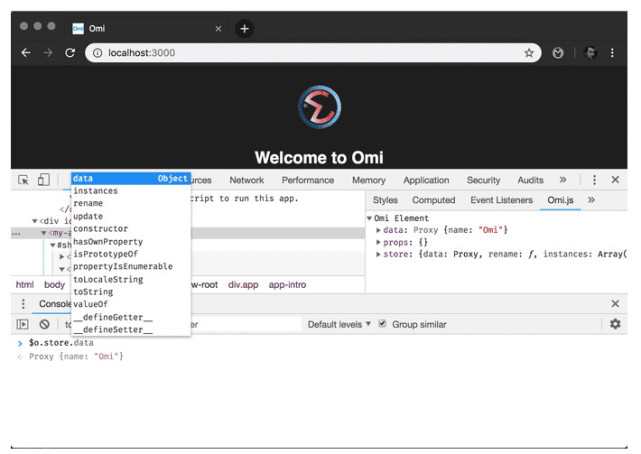Choose __defineSetter__ suggestion
Screen dimensions: 641x454
point(131,329)
